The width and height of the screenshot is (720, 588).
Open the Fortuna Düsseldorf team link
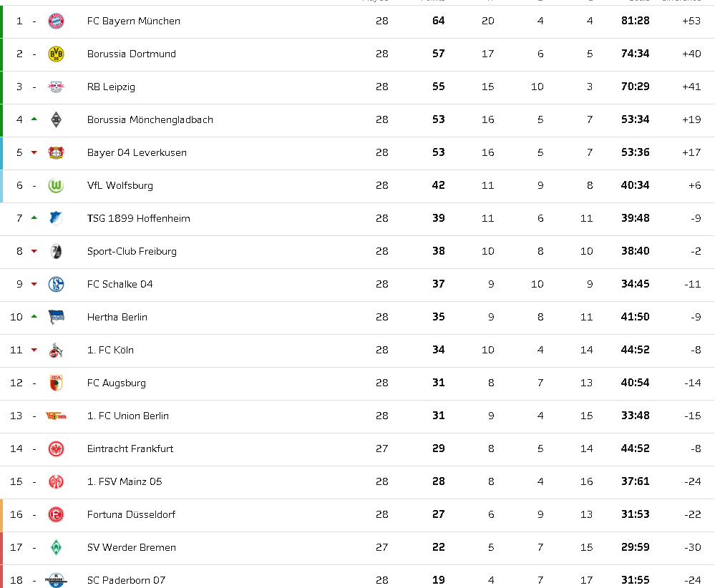click(x=131, y=515)
